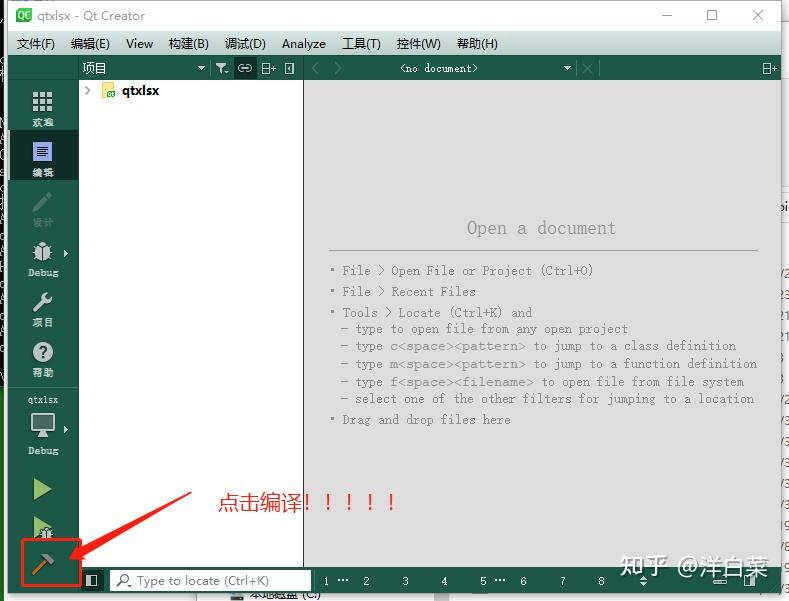Switch to Debug mode with bug icon
789x601 pixels.
(43, 259)
